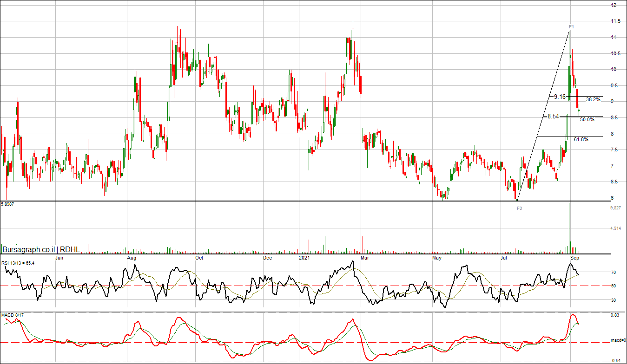Click the 9,827 volume axis value
Screen dimensions: 627x364
(x=615, y=208)
